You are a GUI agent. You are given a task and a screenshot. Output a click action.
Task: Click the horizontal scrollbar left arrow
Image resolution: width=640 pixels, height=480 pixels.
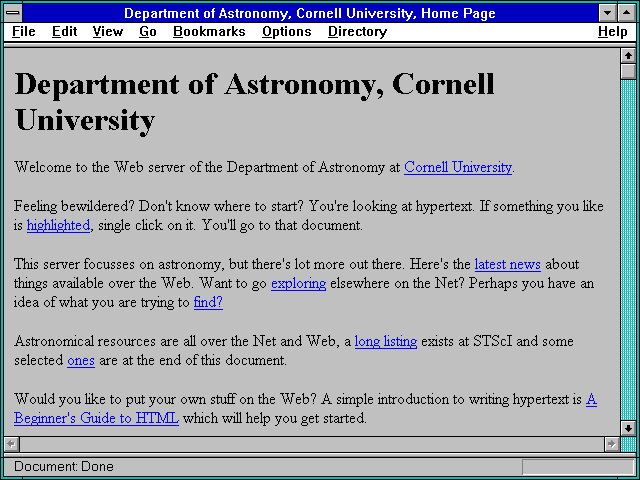pos(11,444)
